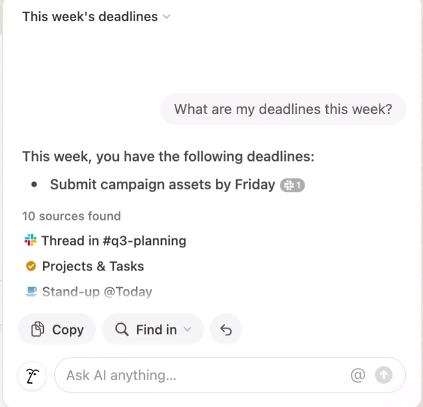Click the Ask AI anything input field
This screenshot has width=423, height=407.
(230, 375)
